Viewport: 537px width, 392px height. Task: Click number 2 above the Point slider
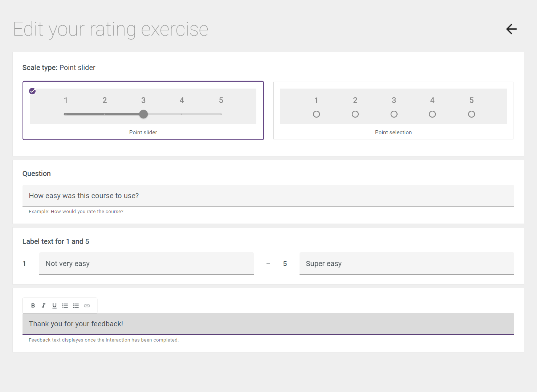(x=105, y=100)
